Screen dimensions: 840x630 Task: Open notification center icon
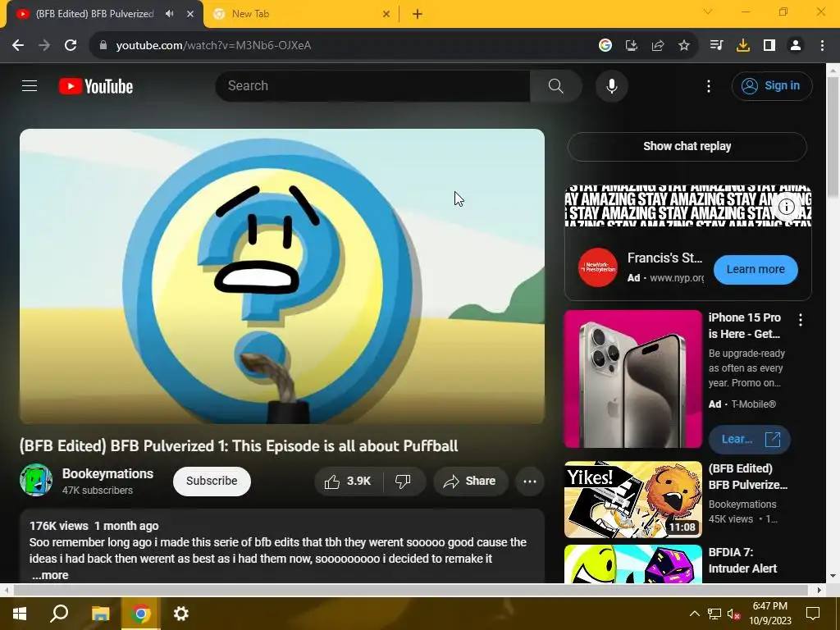[x=813, y=614]
